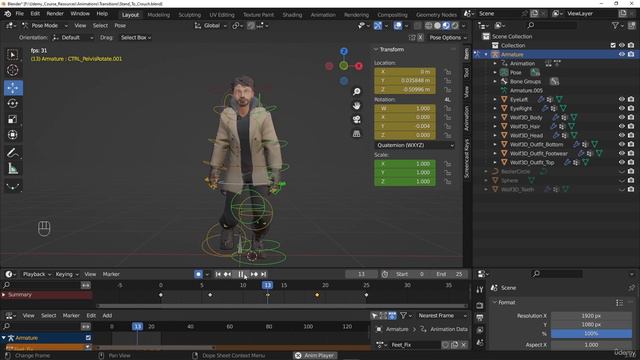The width and height of the screenshot is (640, 360).
Task: Toggle Armature channel checkbox in dope sheet
Action: pyautogui.click(x=88, y=338)
